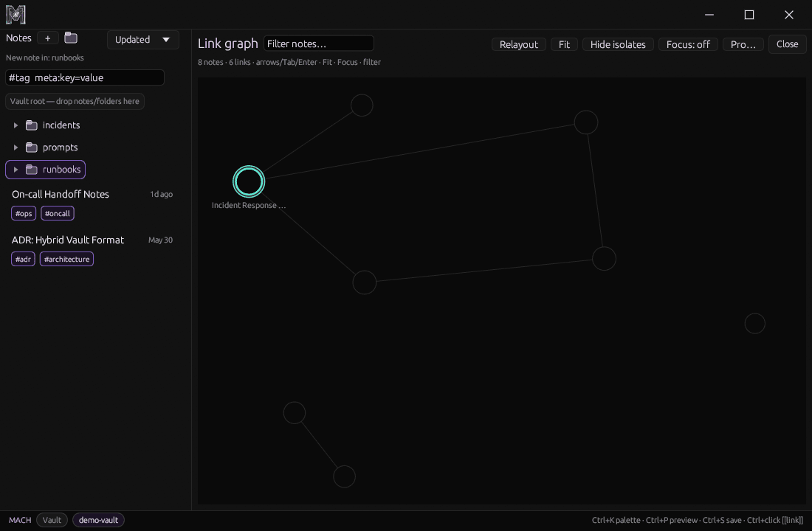Select the highlighted Incident Response node
812x531 pixels.
pyautogui.click(x=249, y=181)
